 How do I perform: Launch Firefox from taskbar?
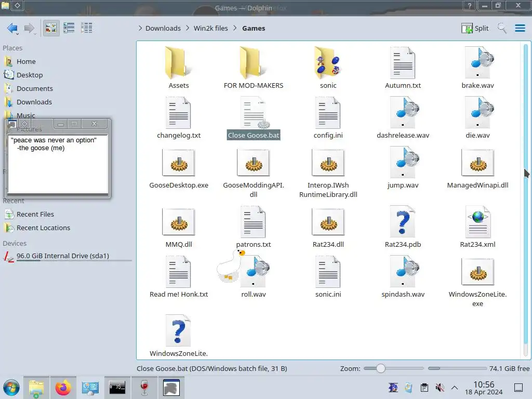(63, 388)
